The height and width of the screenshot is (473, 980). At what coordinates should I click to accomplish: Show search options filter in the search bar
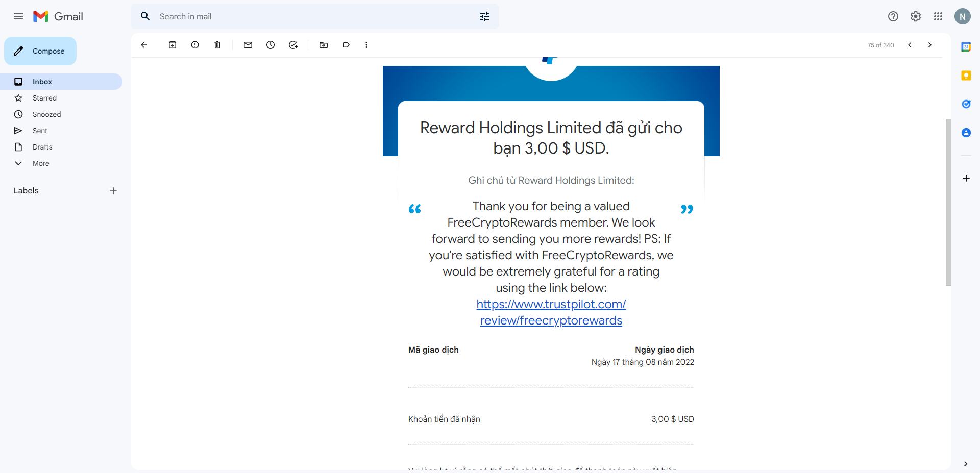[x=484, y=16]
